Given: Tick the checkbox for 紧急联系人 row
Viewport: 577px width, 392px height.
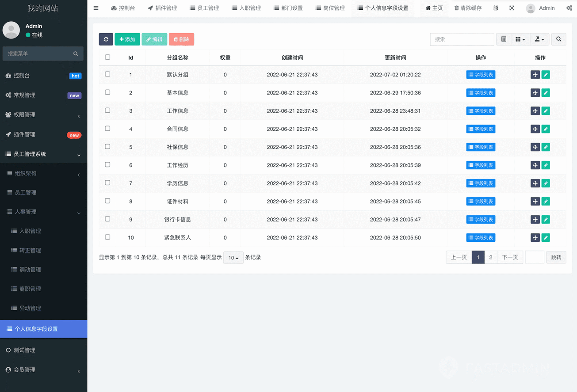Looking at the screenshot, I should pos(107,237).
